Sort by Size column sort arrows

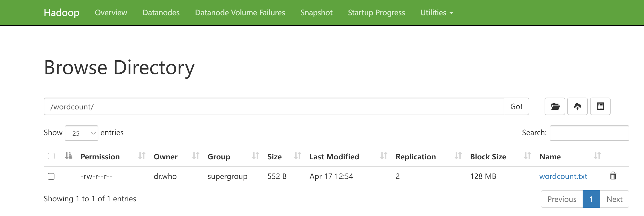point(297,156)
